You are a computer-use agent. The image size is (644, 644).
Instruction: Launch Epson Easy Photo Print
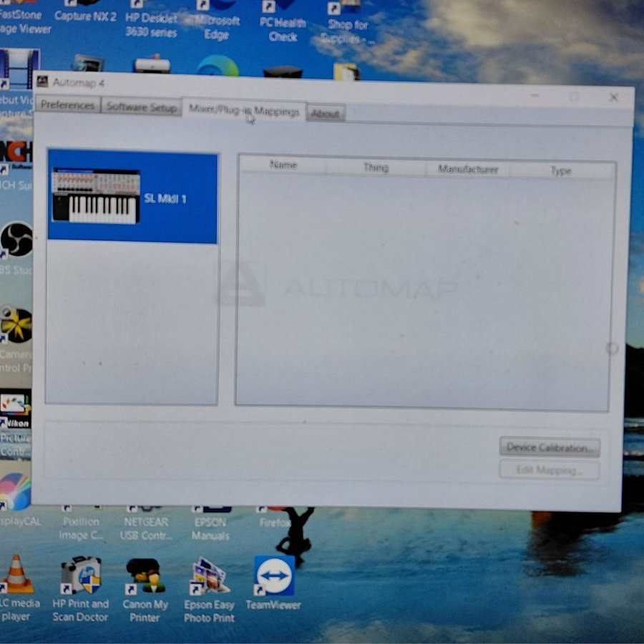click(209, 576)
